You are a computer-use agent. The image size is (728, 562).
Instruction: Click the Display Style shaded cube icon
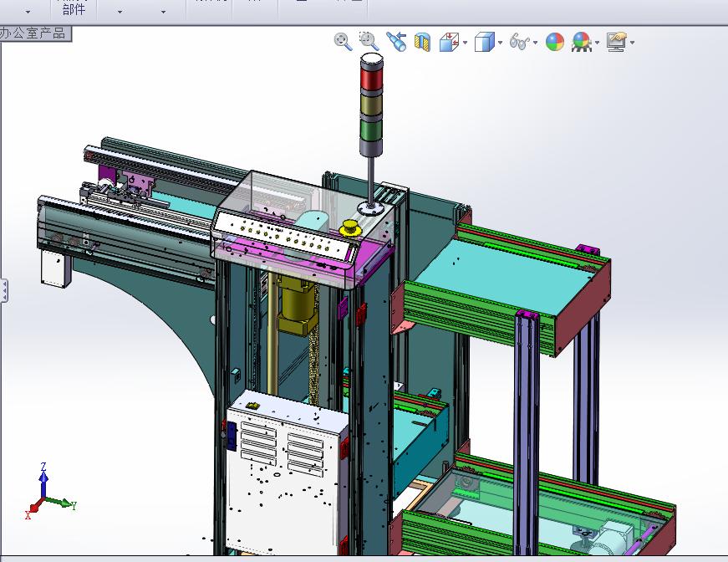tap(484, 42)
